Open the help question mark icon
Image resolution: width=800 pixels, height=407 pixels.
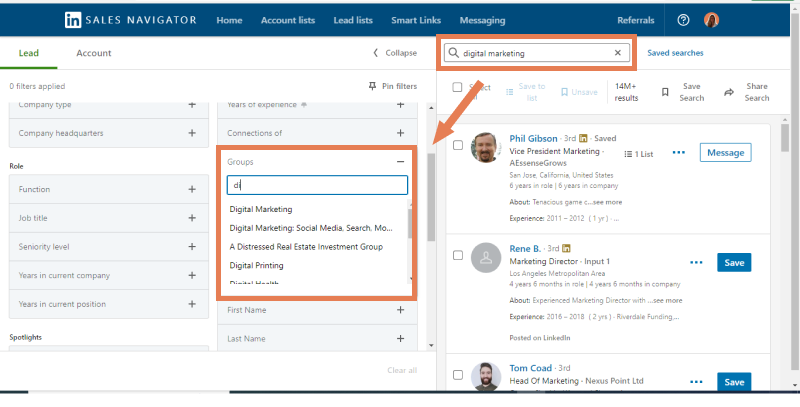(683, 20)
